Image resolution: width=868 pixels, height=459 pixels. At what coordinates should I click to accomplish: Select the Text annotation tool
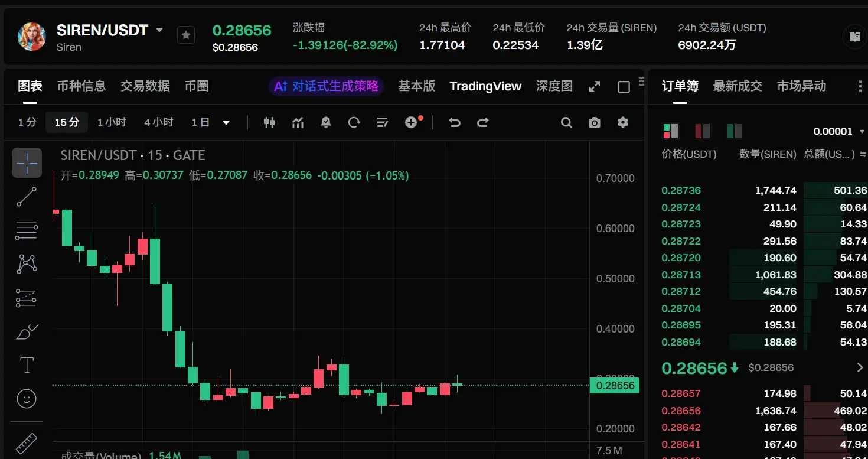pyautogui.click(x=27, y=365)
